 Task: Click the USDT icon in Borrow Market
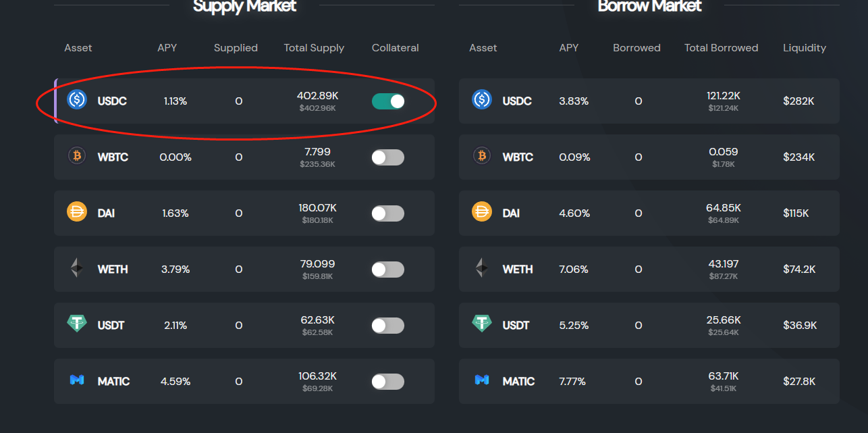click(482, 324)
